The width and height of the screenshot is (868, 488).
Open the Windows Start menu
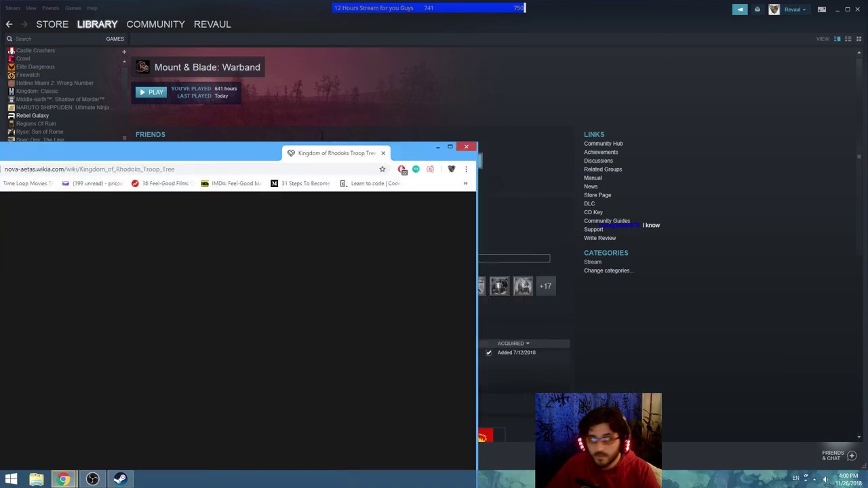11,479
